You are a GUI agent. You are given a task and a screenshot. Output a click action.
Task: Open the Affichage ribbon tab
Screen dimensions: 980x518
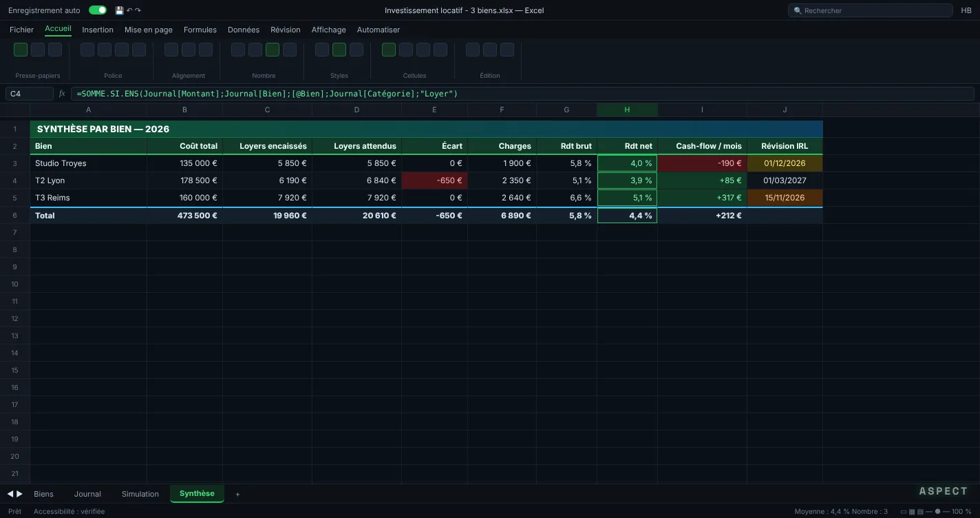pyautogui.click(x=329, y=30)
